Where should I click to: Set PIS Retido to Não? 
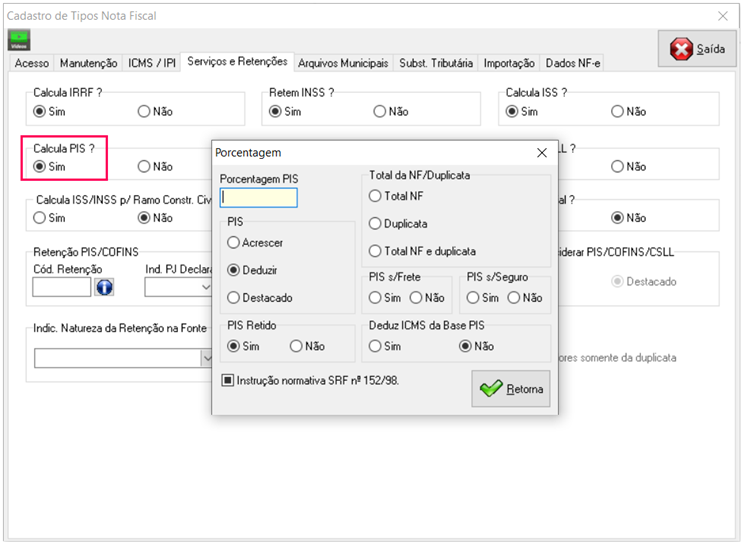pos(296,347)
